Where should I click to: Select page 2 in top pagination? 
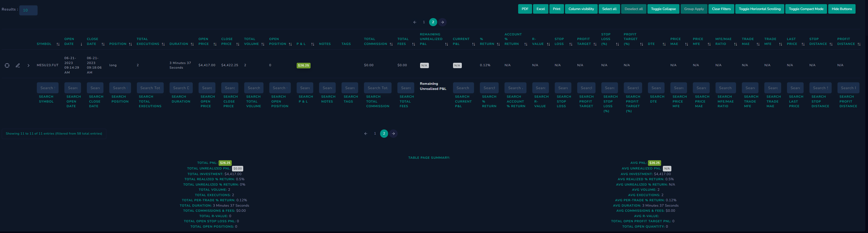[433, 22]
